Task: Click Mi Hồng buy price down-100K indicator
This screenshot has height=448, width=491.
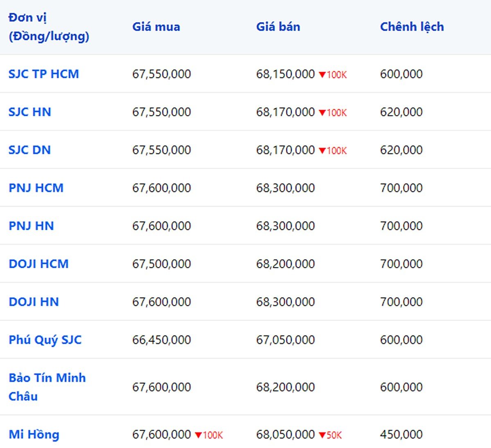Action: tap(209, 435)
